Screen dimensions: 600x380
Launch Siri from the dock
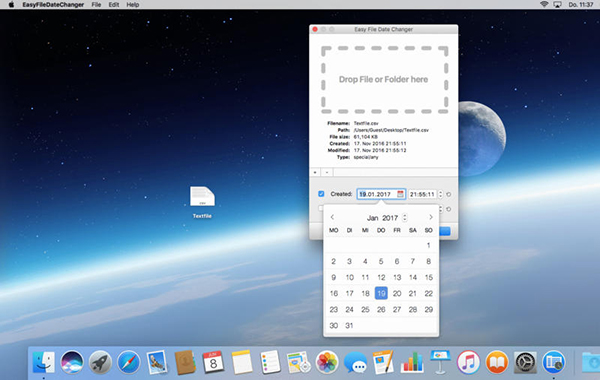click(x=72, y=362)
